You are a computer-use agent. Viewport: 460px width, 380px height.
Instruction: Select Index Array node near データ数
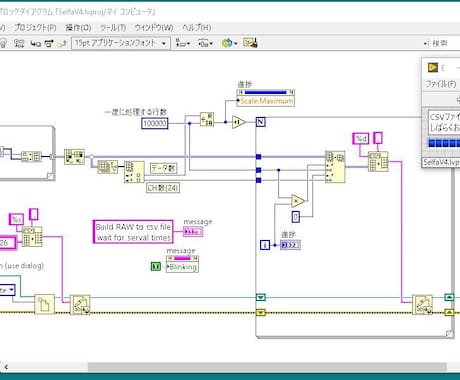coord(134,172)
